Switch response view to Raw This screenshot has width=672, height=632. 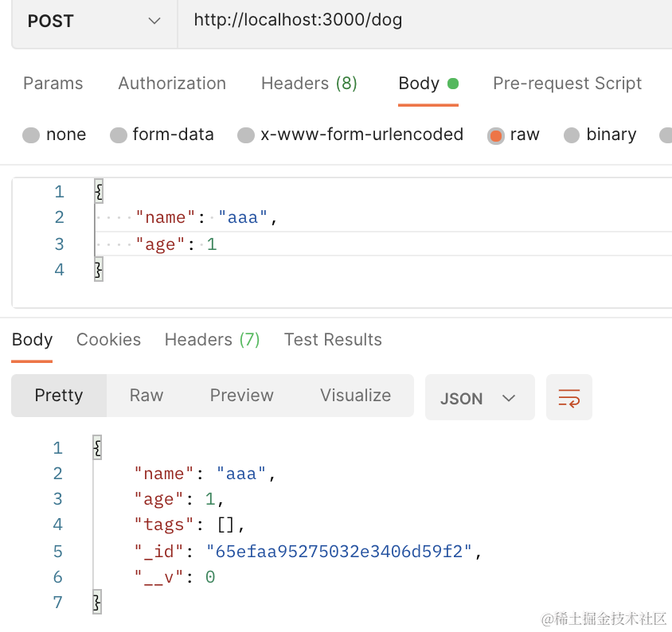(147, 396)
